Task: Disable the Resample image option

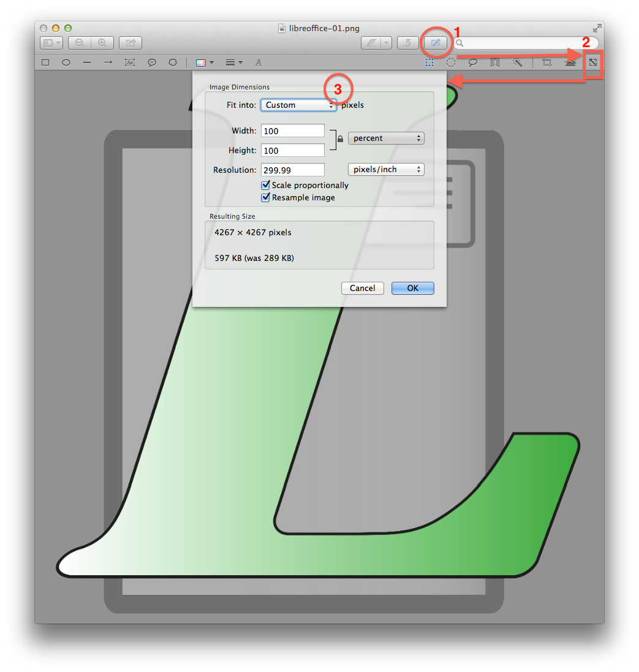Action: coord(265,197)
